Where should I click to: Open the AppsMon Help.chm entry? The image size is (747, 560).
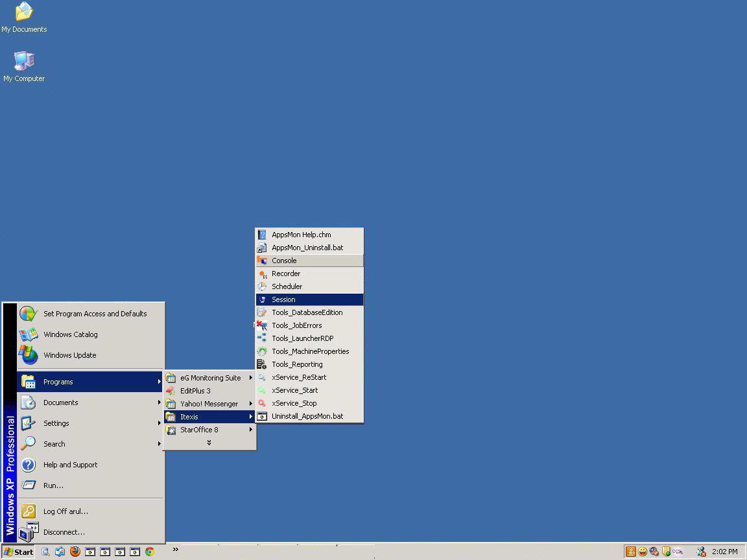[x=310, y=235]
